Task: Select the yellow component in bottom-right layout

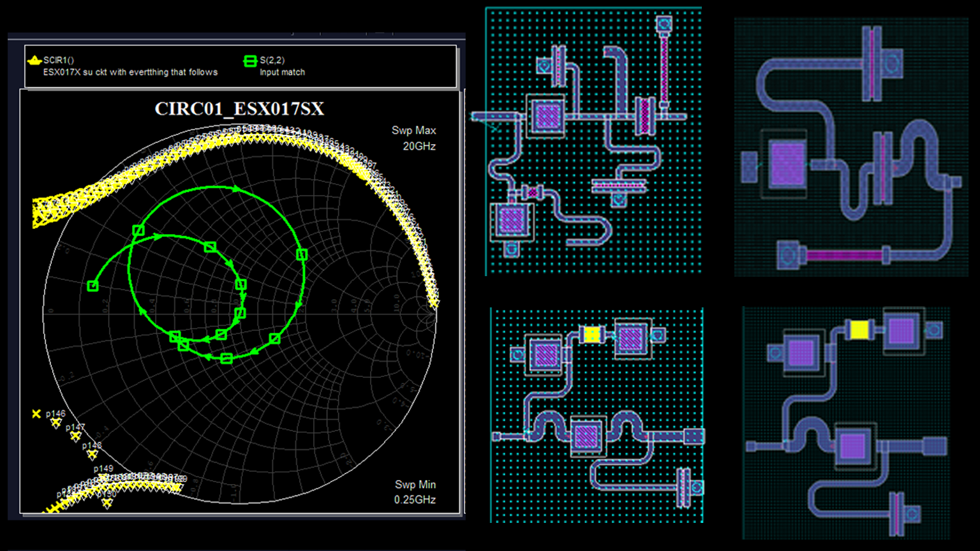Action: click(x=859, y=330)
